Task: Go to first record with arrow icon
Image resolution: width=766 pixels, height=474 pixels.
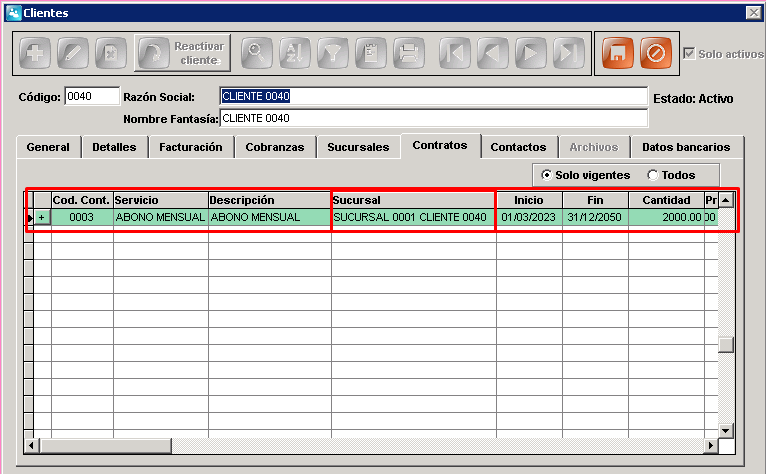Action: pos(454,53)
